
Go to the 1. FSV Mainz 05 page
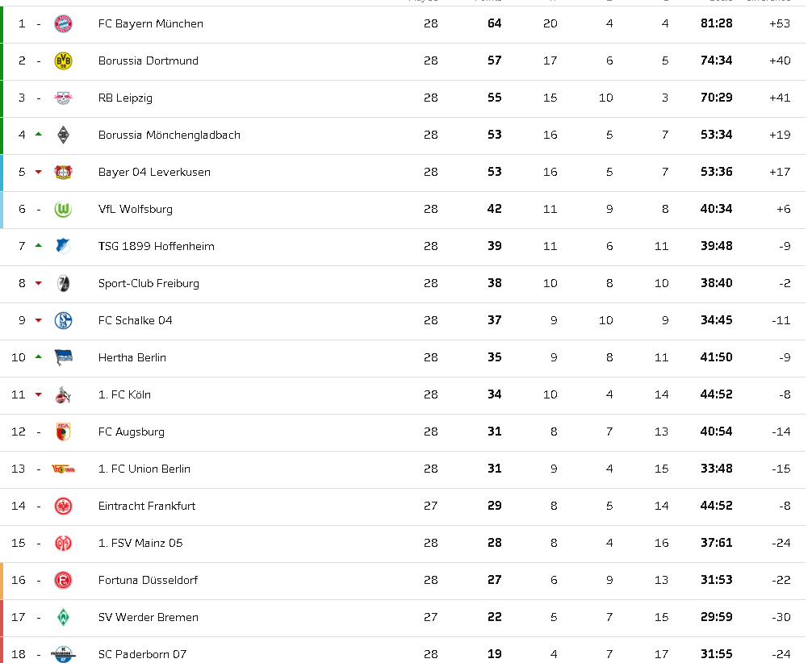(x=140, y=544)
